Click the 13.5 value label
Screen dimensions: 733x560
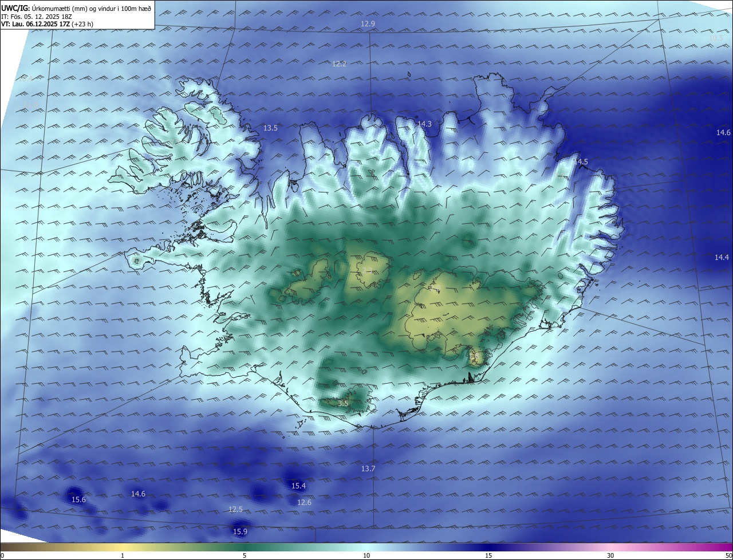pyautogui.click(x=270, y=128)
